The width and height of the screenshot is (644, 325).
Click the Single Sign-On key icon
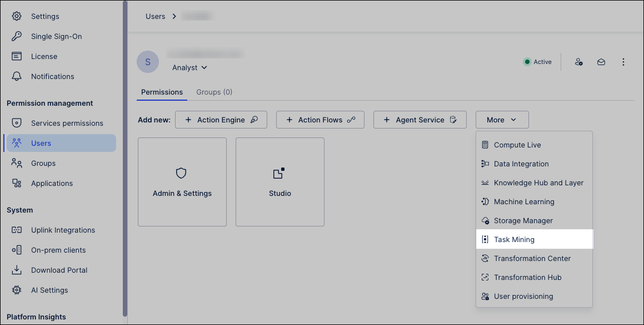(17, 36)
